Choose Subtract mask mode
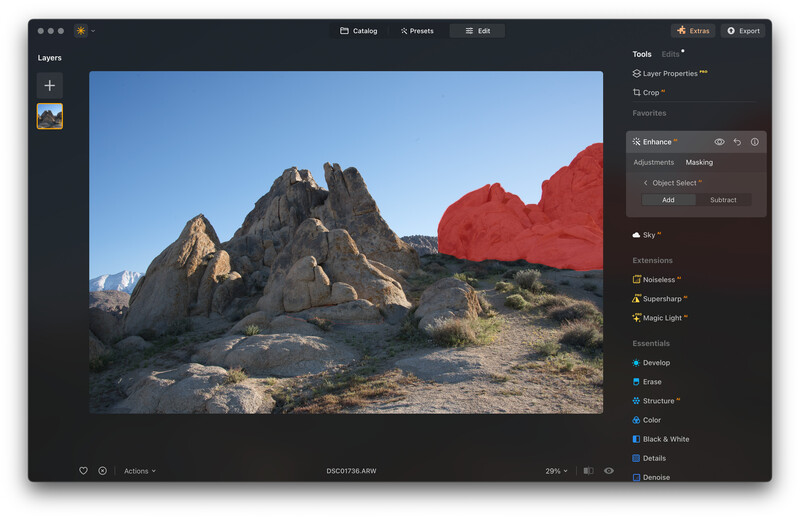This screenshot has height=519, width=800. tap(723, 200)
